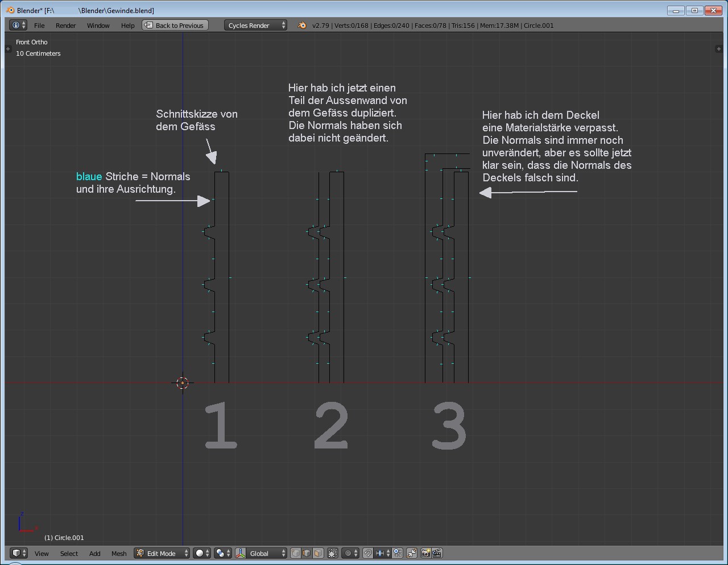This screenshot has width=728, height=565.
Task: Click the 'Schnittskizze von dem Gefäss' annotation
Action: coord(197,120)
